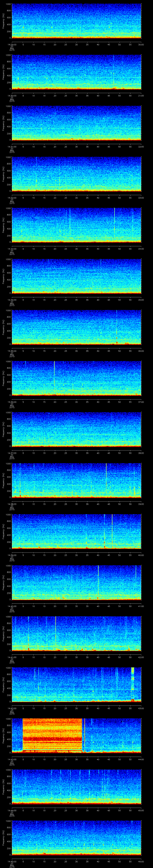Click the 14:42:00 start timestamp label
The width and height of the screenshot is (153, 868).
[x=12, y=708]
